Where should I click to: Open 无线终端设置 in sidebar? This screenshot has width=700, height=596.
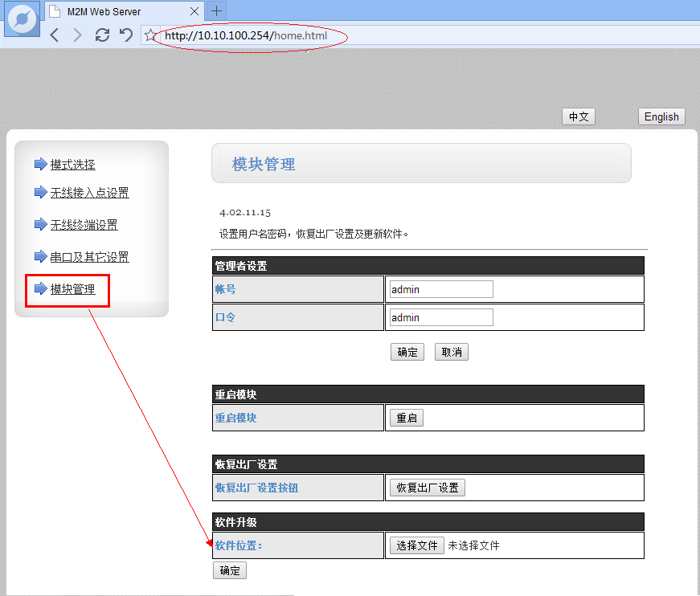tap(84, 225)
